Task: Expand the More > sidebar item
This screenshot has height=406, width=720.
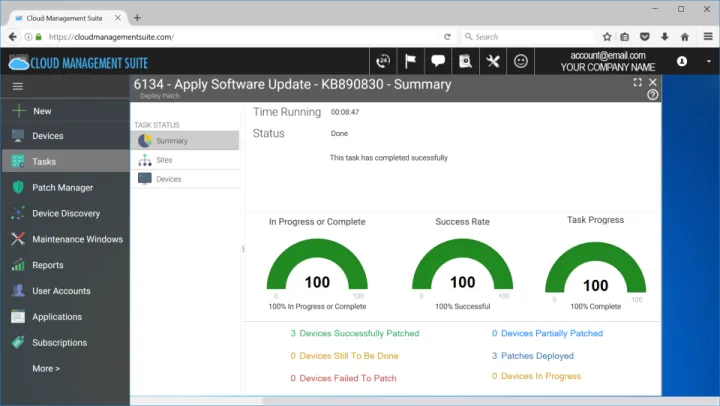Action: point(46,368)
